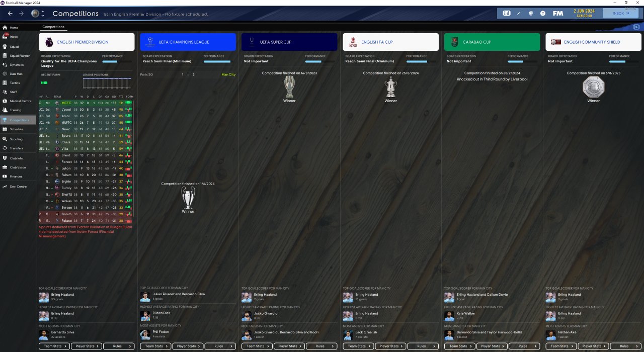The image size is (644, 352).
Task: Open Club Vision in the sidebar
Action: [18, 167]
